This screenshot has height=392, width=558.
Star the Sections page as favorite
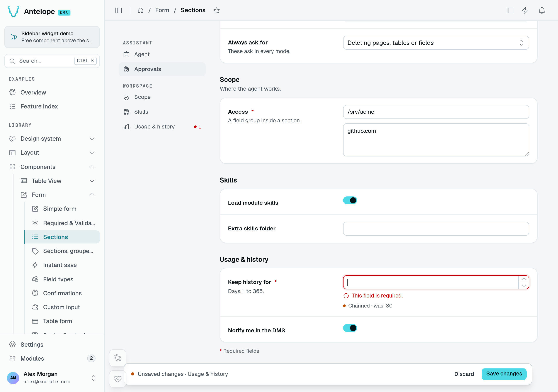(x=216, y=10)
